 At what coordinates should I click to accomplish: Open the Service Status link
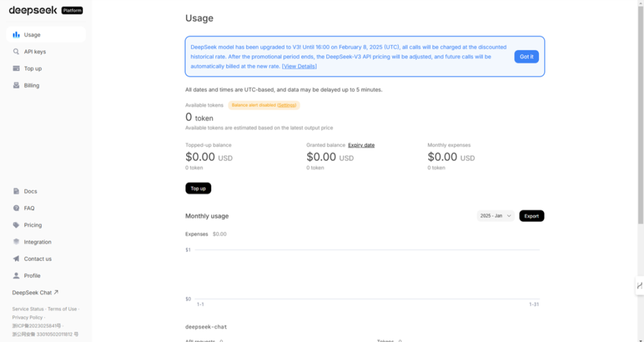[x=28, y=309]
